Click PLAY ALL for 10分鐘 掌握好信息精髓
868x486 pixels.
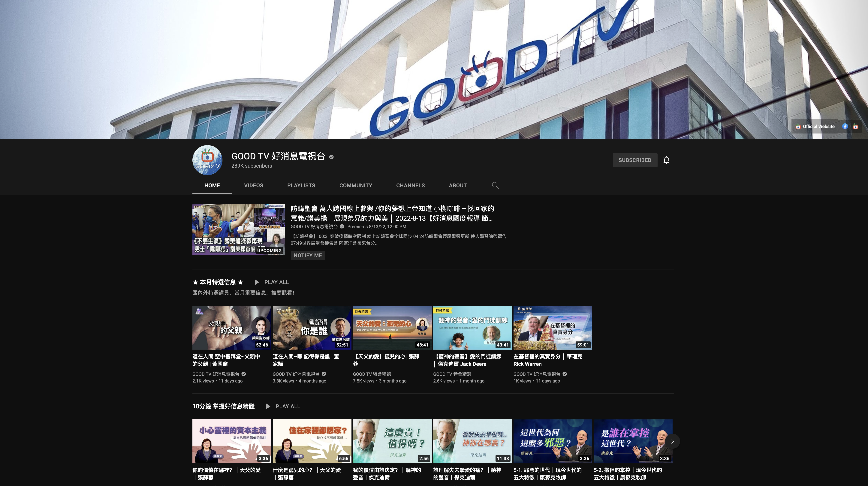288,406
